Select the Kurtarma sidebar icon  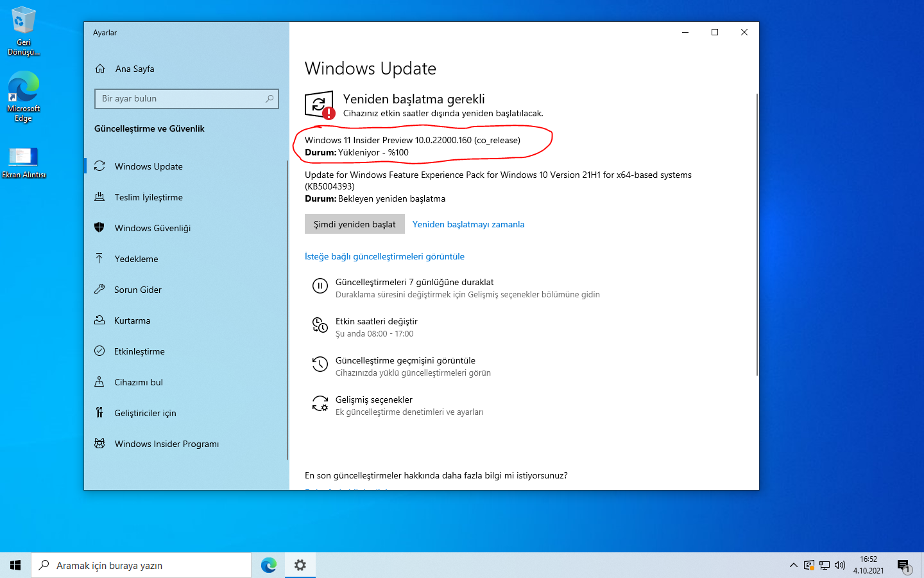pyautogui.click(x=99, y=320)
